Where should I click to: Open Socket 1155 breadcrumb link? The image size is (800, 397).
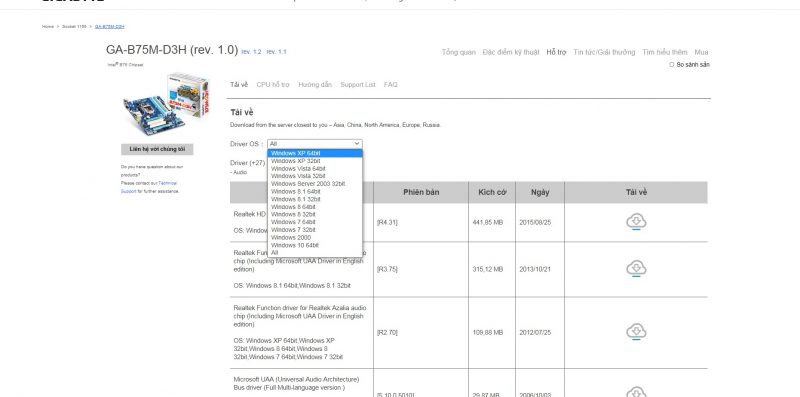(74, 27)
